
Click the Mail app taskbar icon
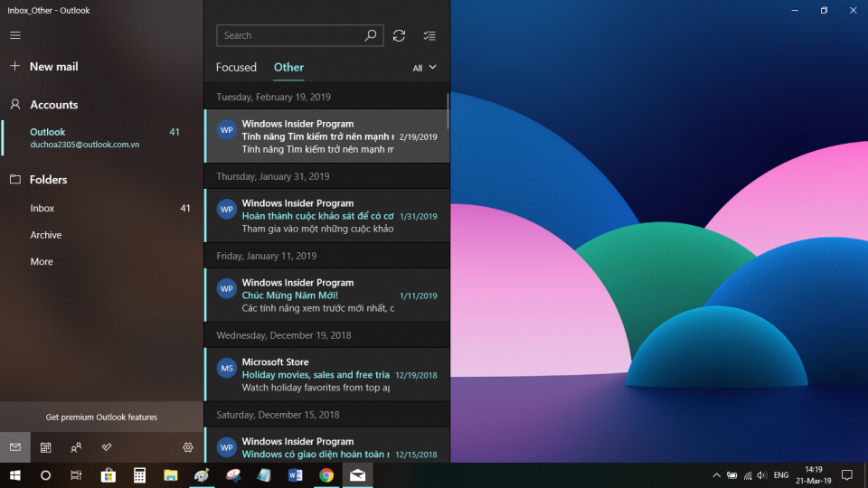[x=358, y=475]
